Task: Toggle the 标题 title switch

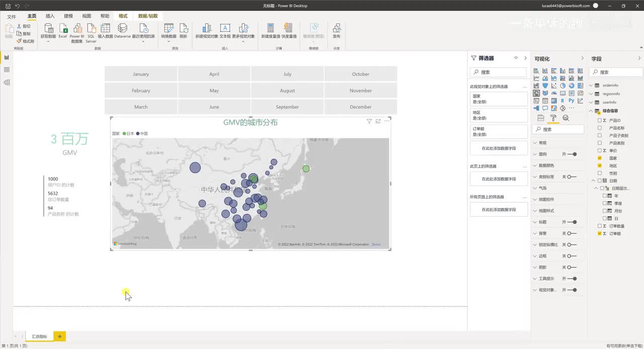Action: [x=573, y=222]
